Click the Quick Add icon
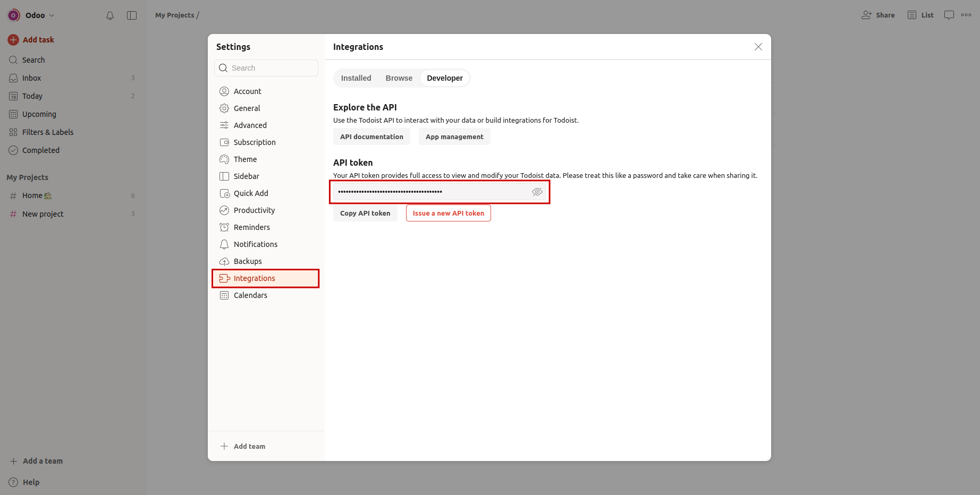 [x=224, y=193]
